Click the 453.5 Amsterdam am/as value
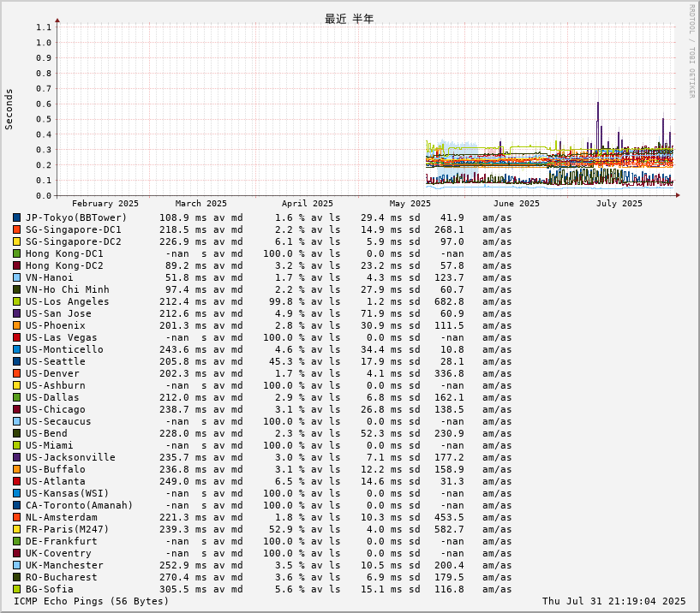700x613 pixels. 449,517
